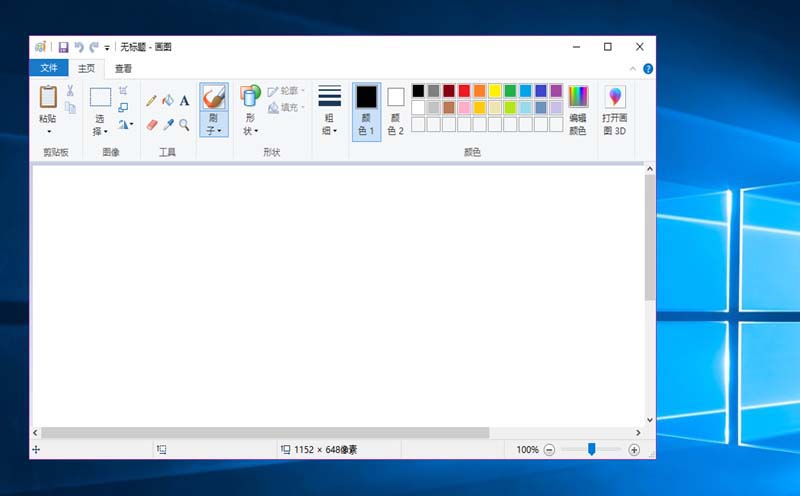Open Paint 3D icon

615,96
